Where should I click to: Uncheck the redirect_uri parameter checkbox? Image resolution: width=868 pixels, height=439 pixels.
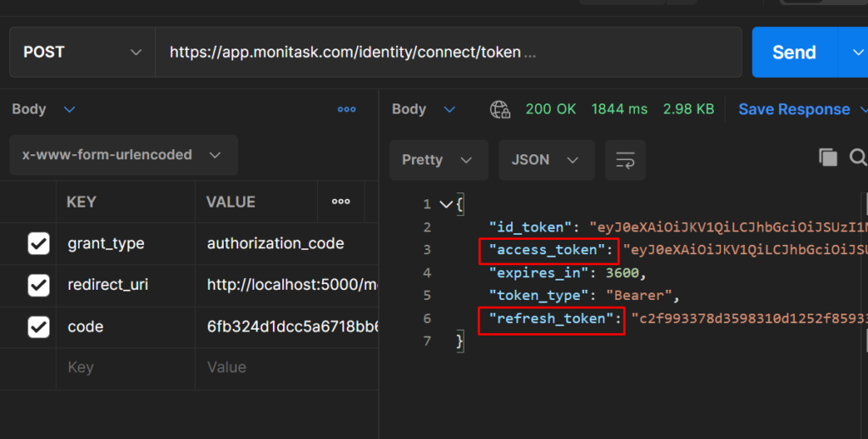(x=39, y=285)
